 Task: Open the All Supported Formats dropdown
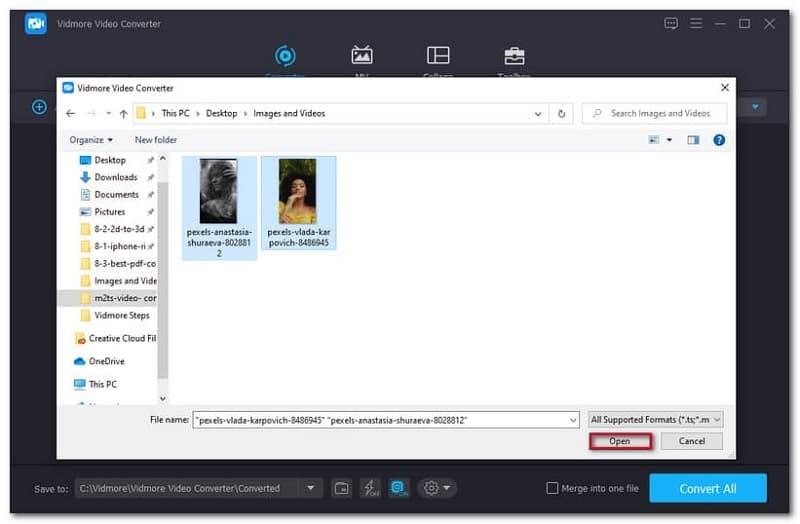pos(655,420)
